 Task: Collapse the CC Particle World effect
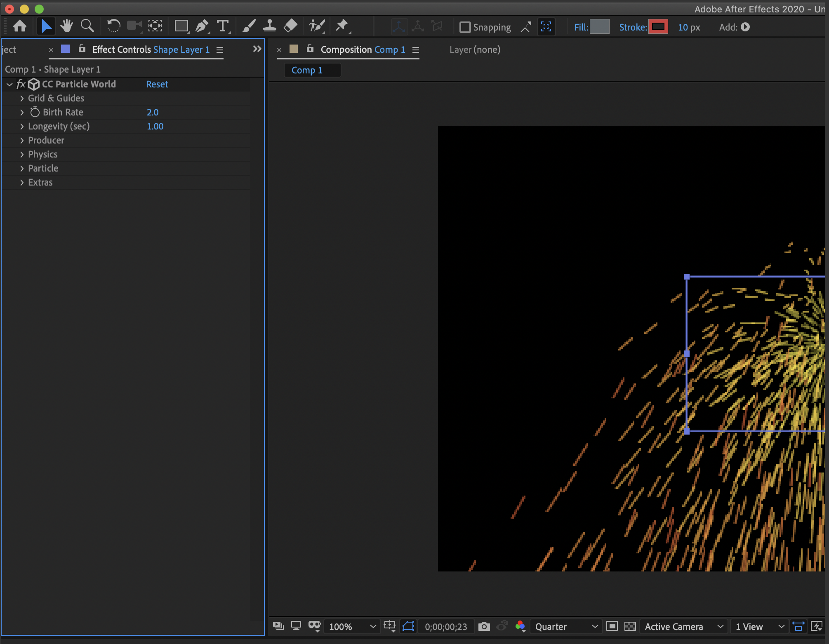[x=9, y=84]
